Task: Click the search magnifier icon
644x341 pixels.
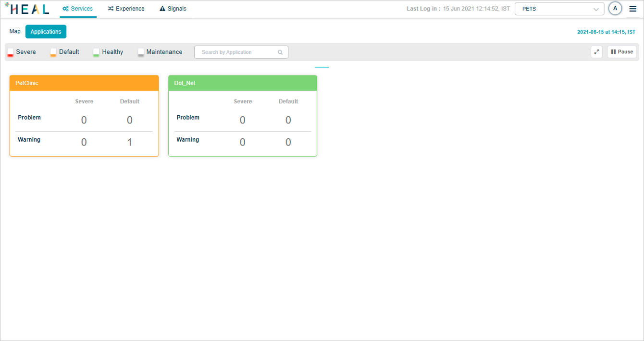Action: pos(280,52)
